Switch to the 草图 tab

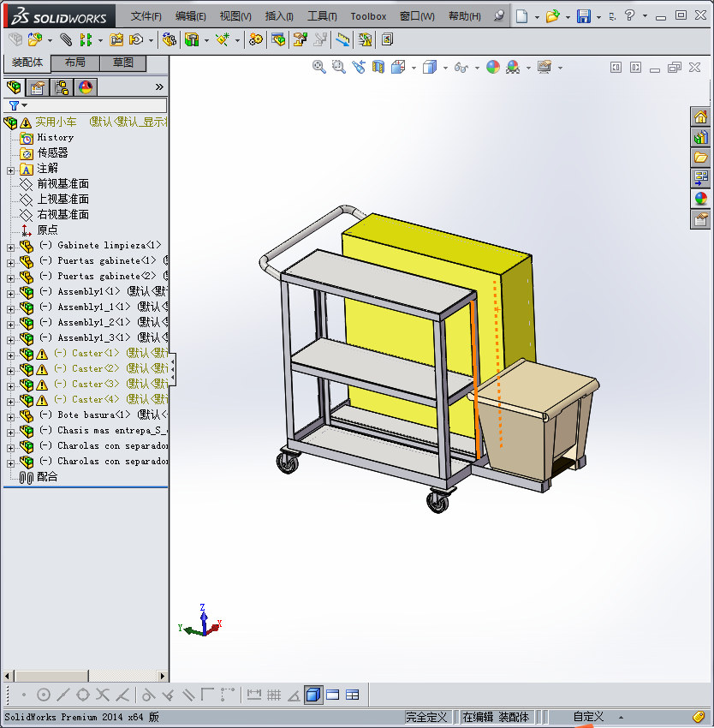pos(123,63)
